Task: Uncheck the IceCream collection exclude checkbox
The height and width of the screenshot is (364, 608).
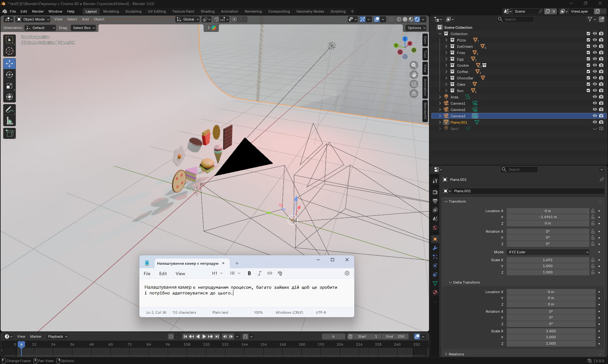Action: click(588, 46)
